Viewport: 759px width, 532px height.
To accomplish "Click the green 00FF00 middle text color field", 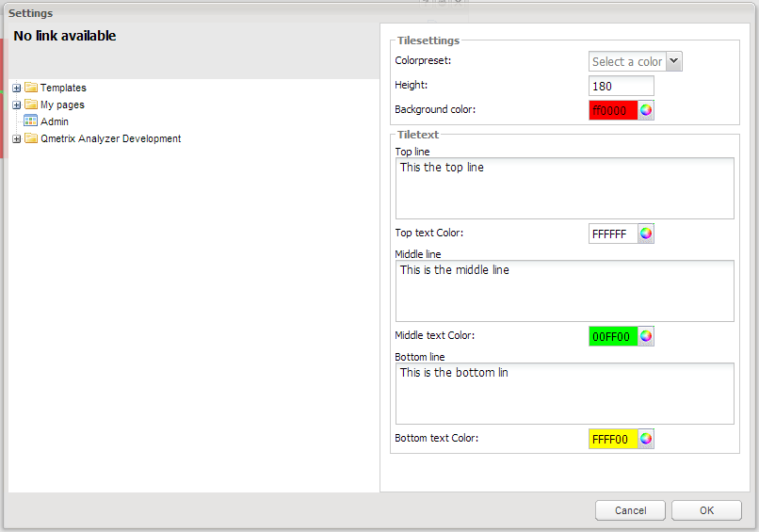I will [613, 336].
